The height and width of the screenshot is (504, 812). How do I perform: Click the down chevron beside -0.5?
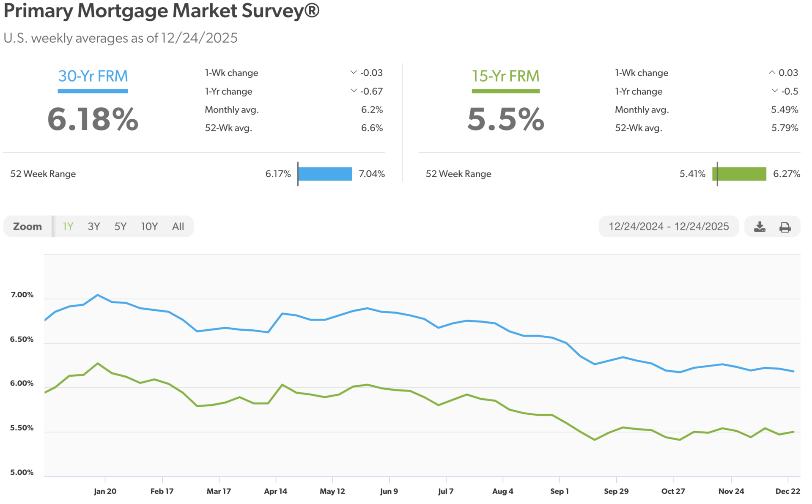(x=774, y=91)
